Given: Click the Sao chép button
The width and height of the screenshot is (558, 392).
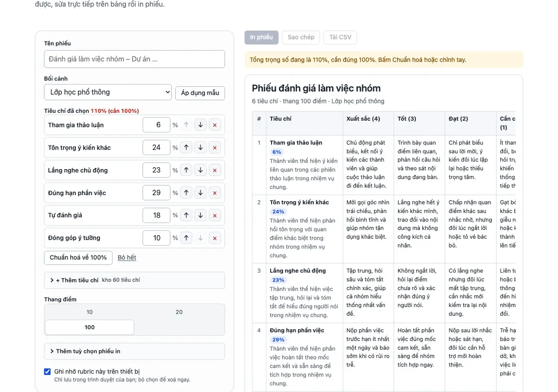Looking at the screenshot, I should [x=301, y=37].
